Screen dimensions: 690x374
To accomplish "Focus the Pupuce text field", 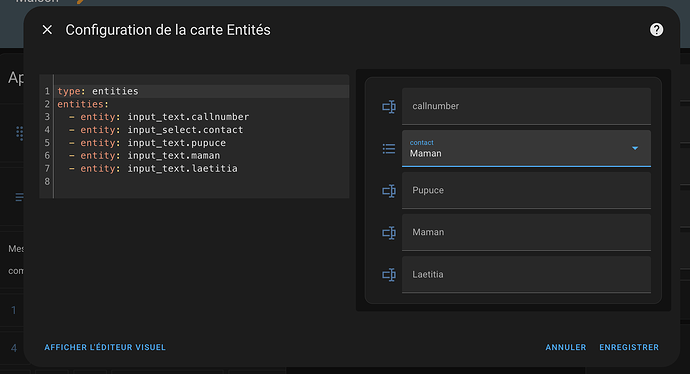I will [x=526, y=191].
